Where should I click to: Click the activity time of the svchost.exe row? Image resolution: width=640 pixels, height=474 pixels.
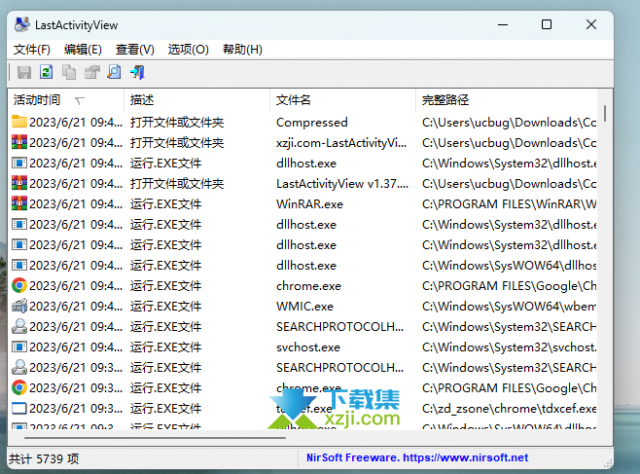coord(76,347)
